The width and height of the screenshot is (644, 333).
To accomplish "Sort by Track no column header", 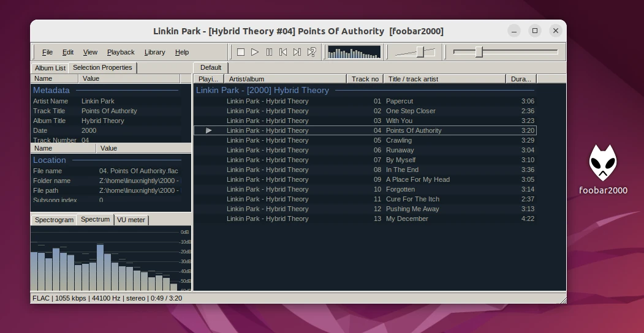I will point(365,79).
